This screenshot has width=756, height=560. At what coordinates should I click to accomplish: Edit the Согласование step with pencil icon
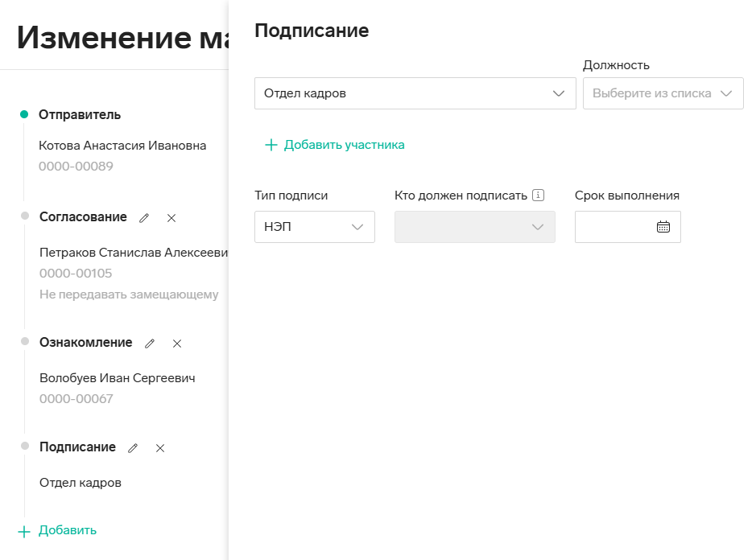pyautogui.click(x=143, y=218)
